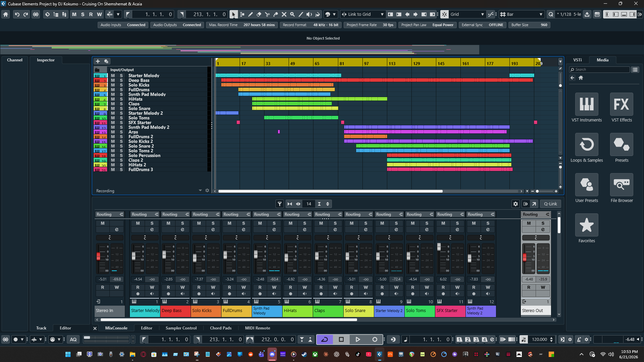Select the Range Selection tool

click(242, 14)
